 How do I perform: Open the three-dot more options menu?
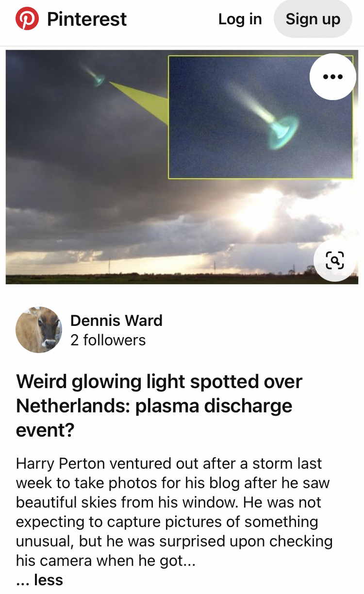(332, 77)
